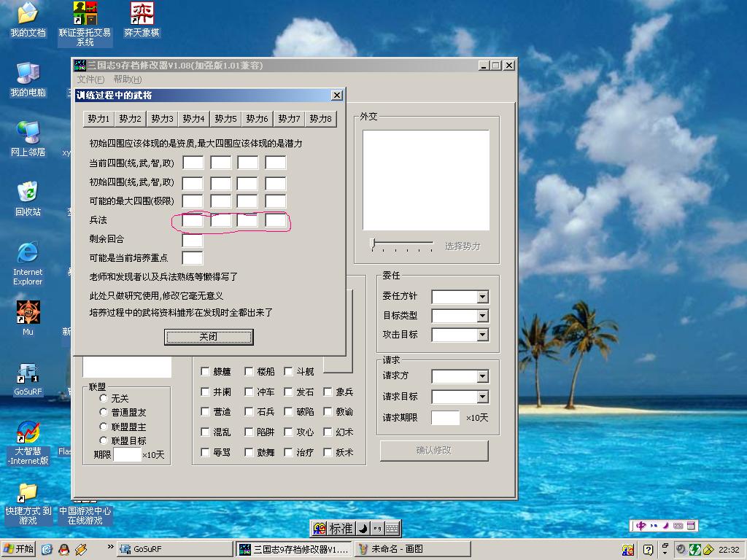Expand the 委任方针 dropdown

(482, 297)
